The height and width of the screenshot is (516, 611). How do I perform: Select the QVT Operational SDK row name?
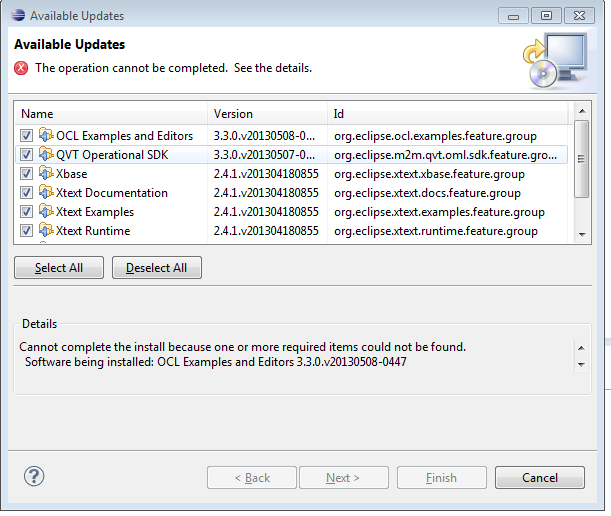pyautogui.click(x=112, y=155)
